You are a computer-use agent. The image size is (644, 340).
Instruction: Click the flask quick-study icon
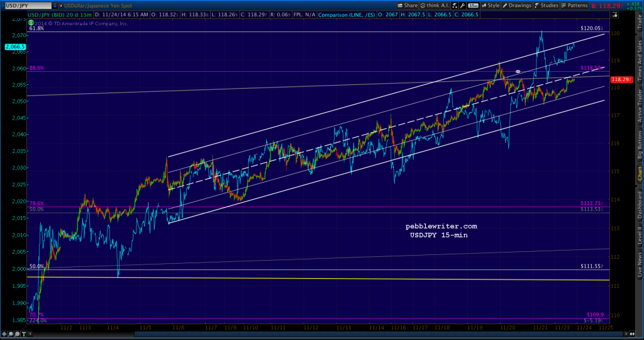(x=455, y=6)
